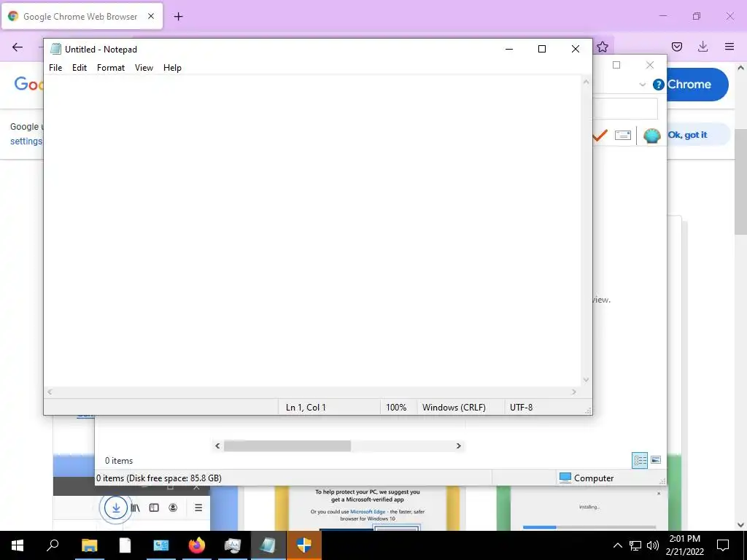Open File Explorer from the taskbar

pos(89,545)
